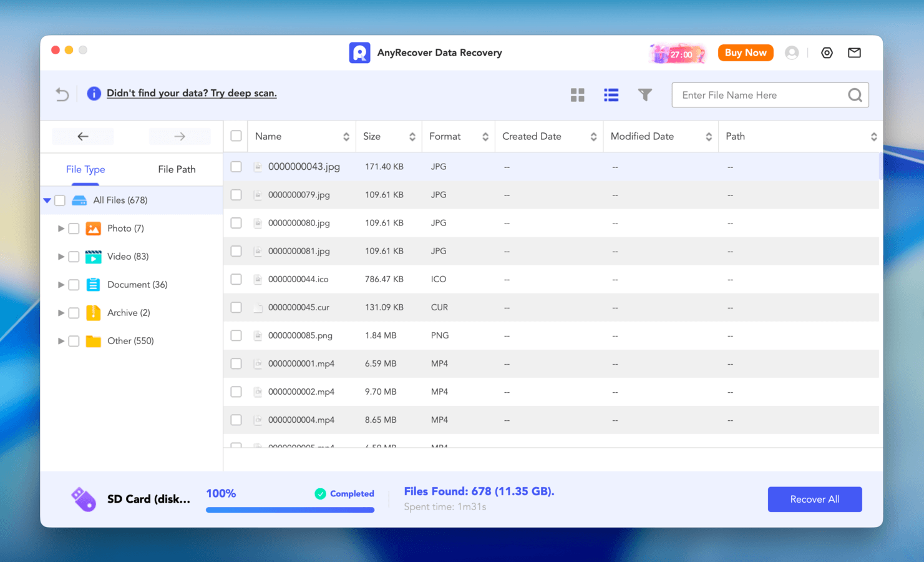
Task: Expand the Video category
Action: pyautogui.click(x=61, y=256)
